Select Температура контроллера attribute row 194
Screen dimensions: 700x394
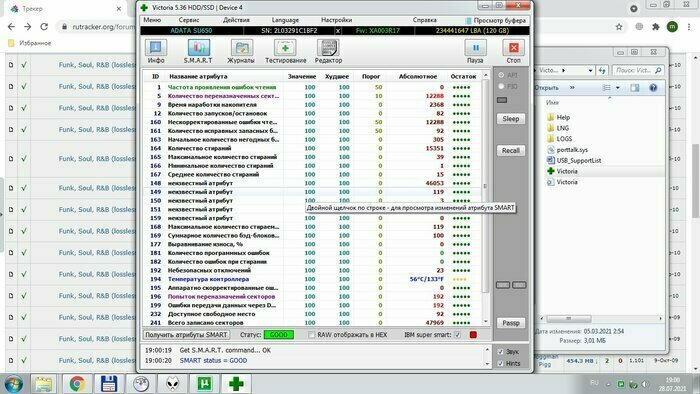pos(312,279)
